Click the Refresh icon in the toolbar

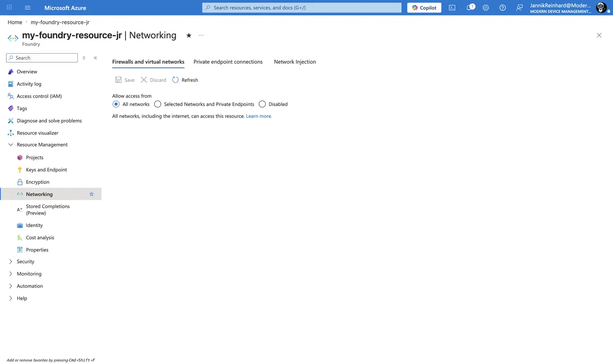tap(175, 80)
